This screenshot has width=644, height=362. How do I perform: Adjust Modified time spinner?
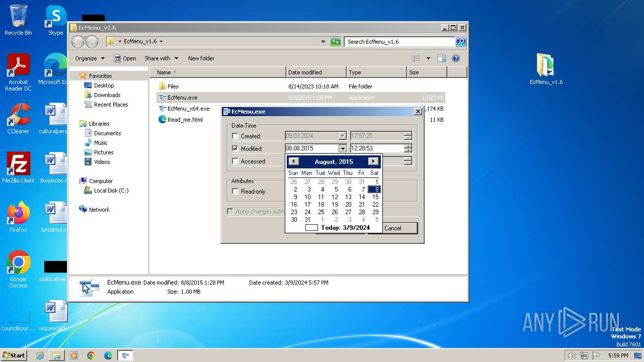point(408,148)
